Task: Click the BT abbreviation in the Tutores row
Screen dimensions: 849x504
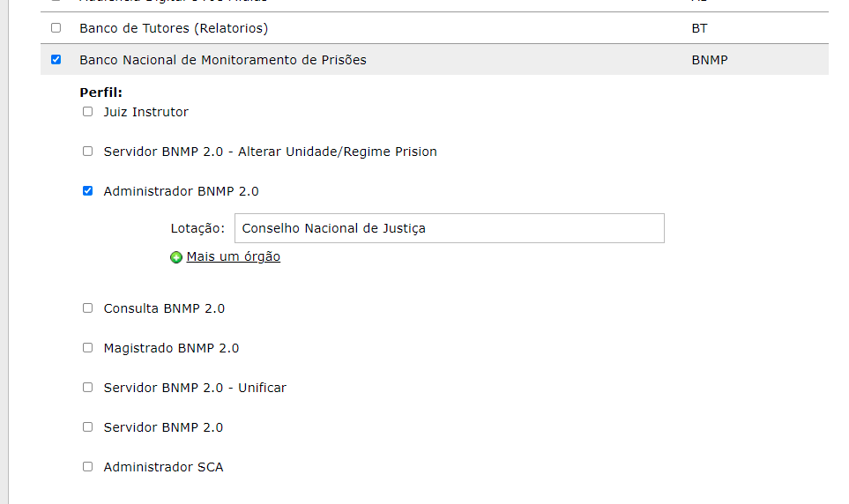Action: [699, 28]
